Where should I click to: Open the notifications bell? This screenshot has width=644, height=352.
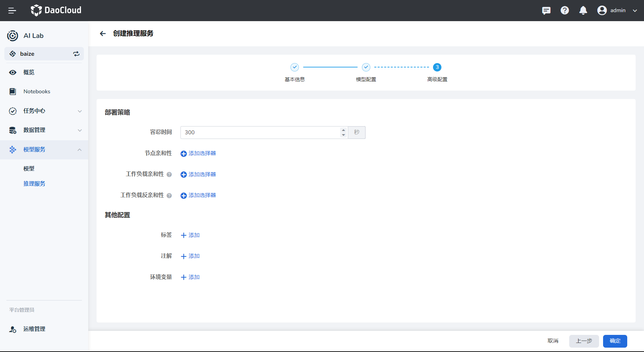(x=583, y=10)
